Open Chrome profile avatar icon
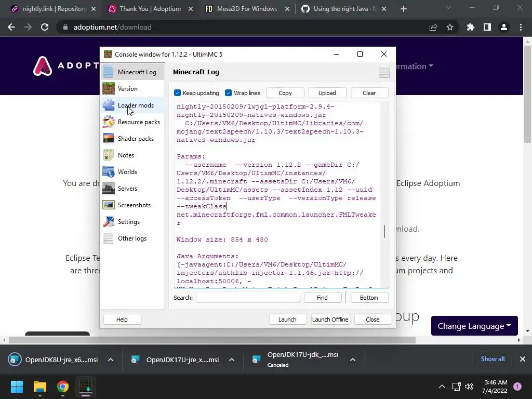This screenshot has width=532, height=399. click(504, 27)
